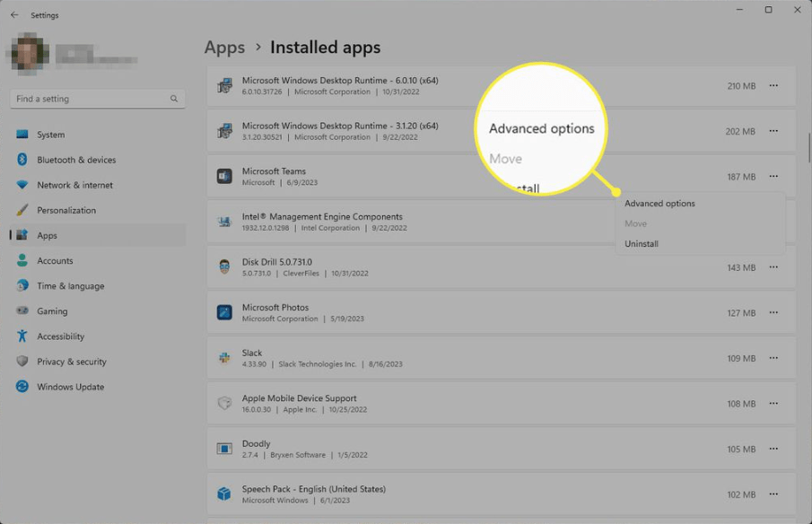The width and height of the screenshot is (812, 524).
Task: Click the Apple Mobile Device Support name
Action: (x=300, y=398)
